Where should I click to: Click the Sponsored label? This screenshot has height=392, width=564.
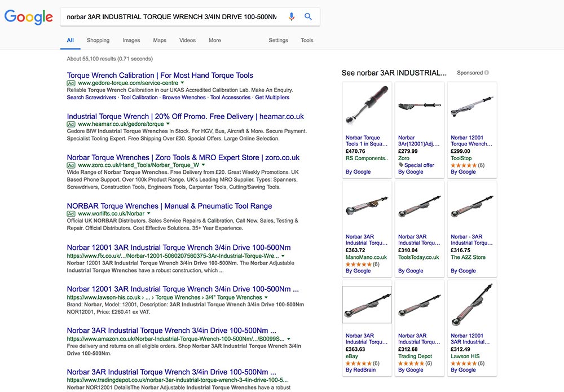[470, 73]
